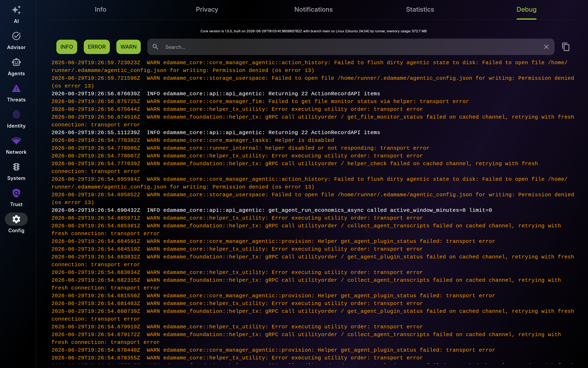Copy logs with the clipboard icon

(566, 47)
